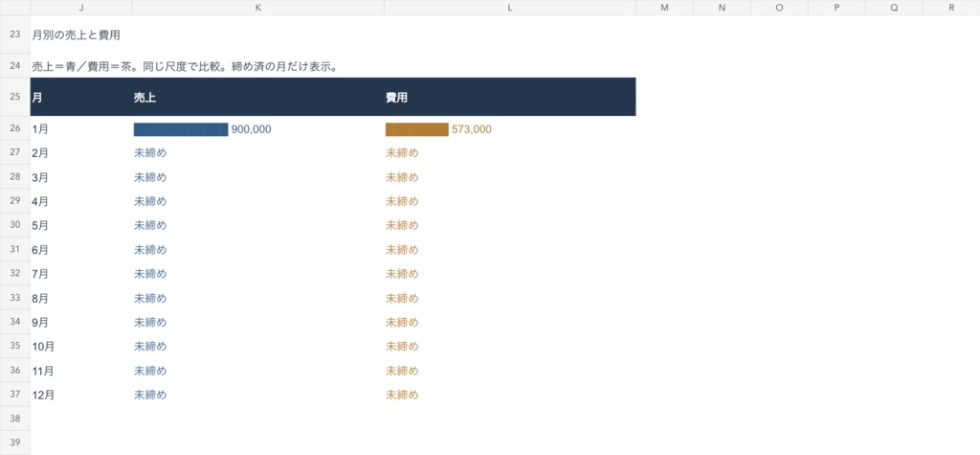The height and width of the screenshot is (455, 980).
Task: Click the 売上 未締め cell for 2月
Action: tap(258, 152)
